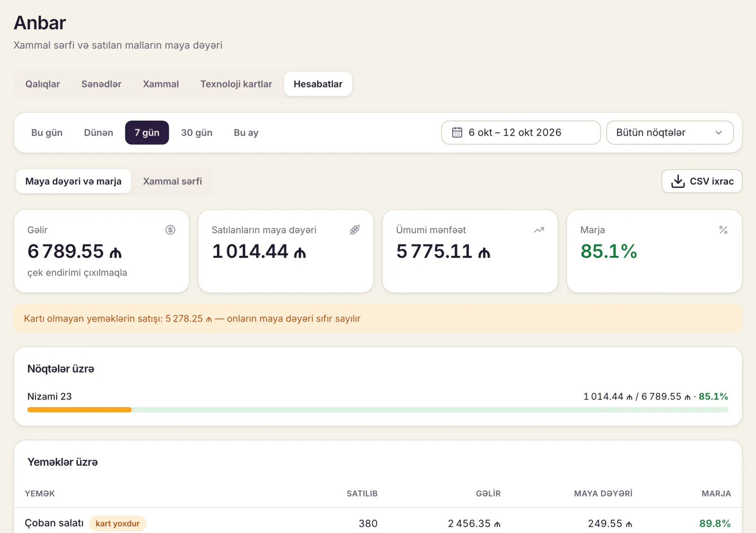
Task: Select the Hesabatlar tab
Action: (318, 84)
